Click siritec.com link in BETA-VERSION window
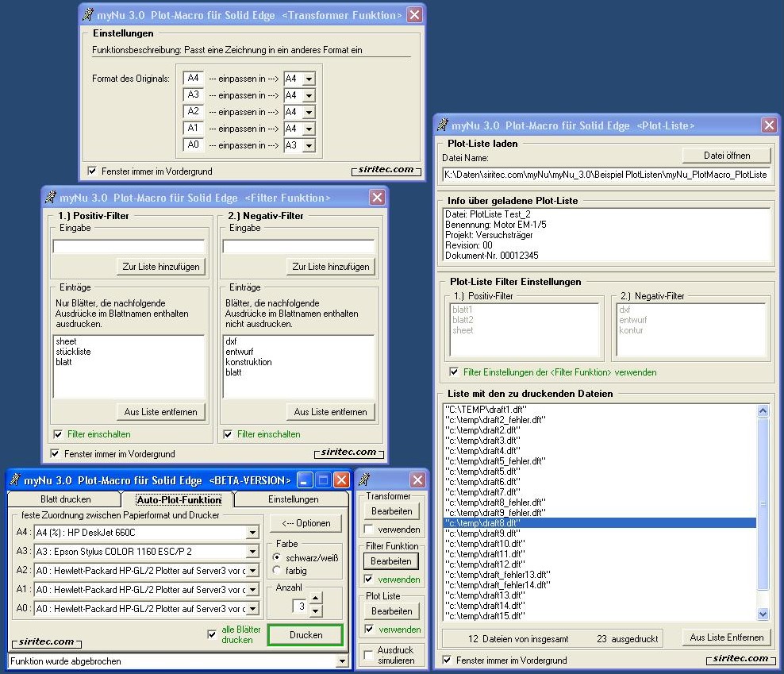The width and height of the screenshot is (784, 674). tap(46, 641)
